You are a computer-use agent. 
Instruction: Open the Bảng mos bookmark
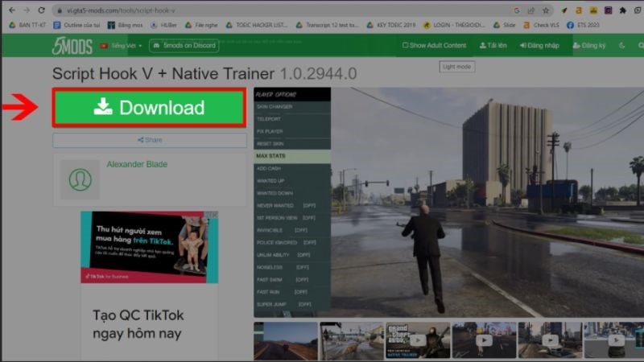[126, 25]
